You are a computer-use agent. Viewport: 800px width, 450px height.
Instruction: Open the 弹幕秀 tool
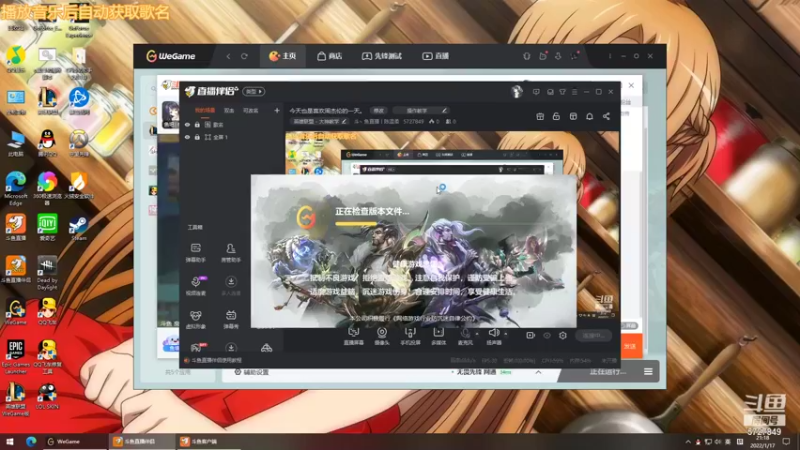231,319
